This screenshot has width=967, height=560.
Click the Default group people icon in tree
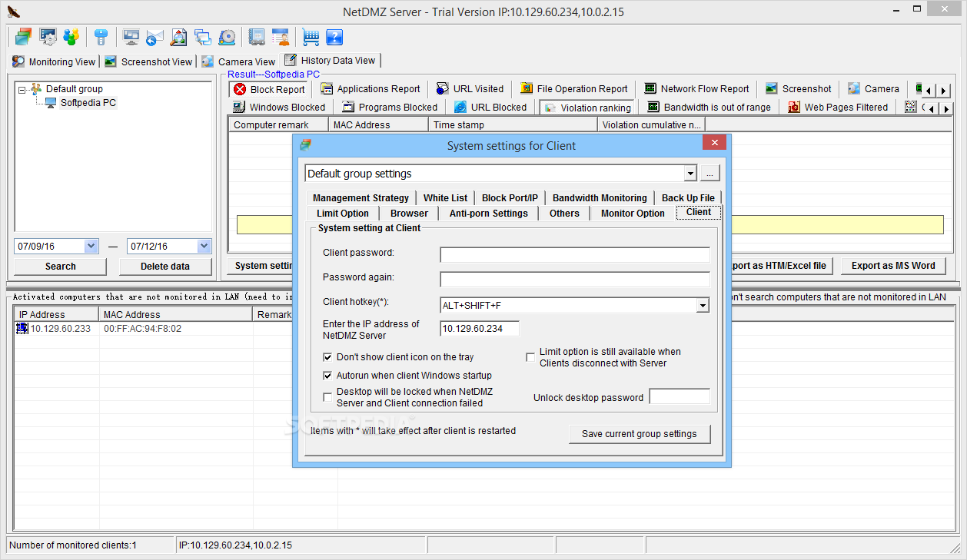36,88
